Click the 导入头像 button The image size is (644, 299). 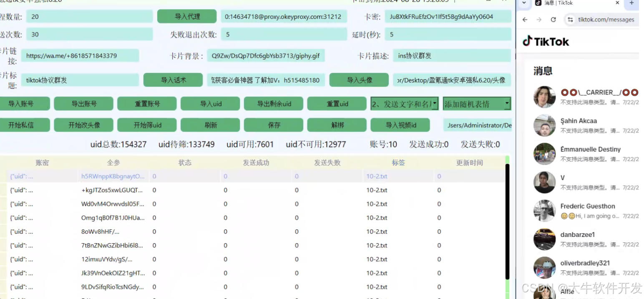(359, 80)
